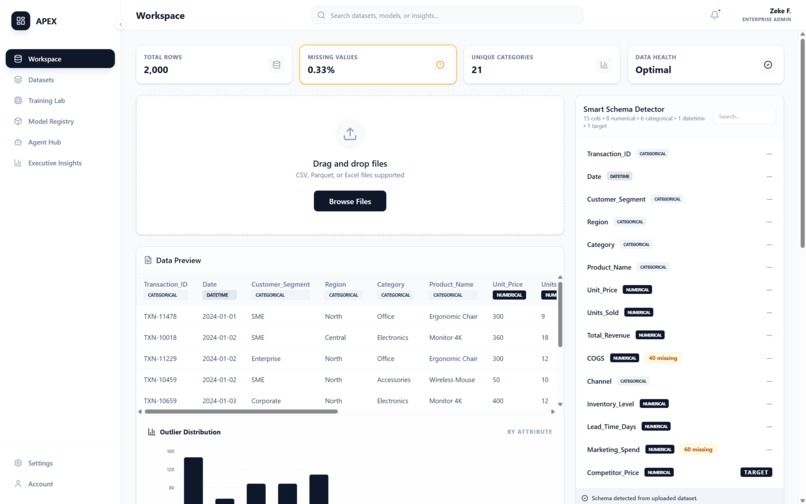Viewport: 806px width, 504px height.
Task: Click the Total_Revenue schema field
Action: (x=608, y=335)
